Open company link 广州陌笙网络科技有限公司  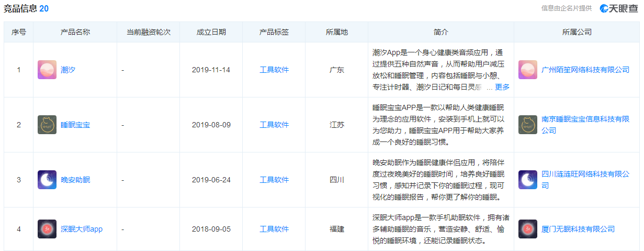[x=585, y=70]
